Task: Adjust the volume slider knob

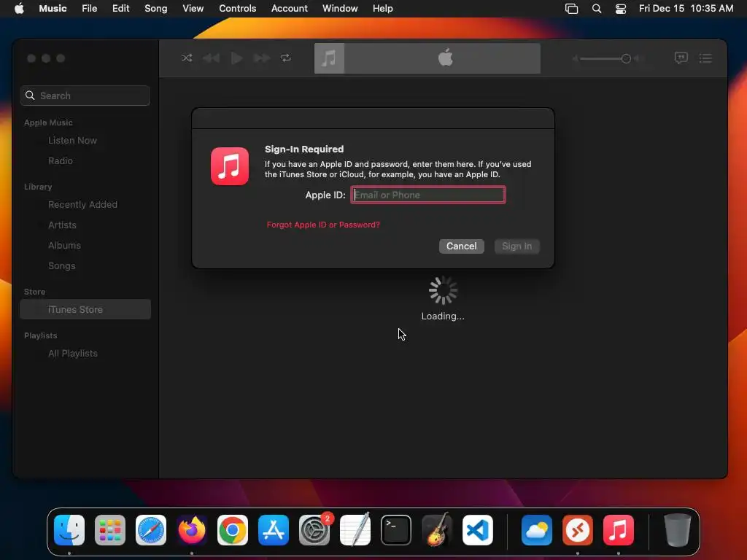Action: click(626, 58)
